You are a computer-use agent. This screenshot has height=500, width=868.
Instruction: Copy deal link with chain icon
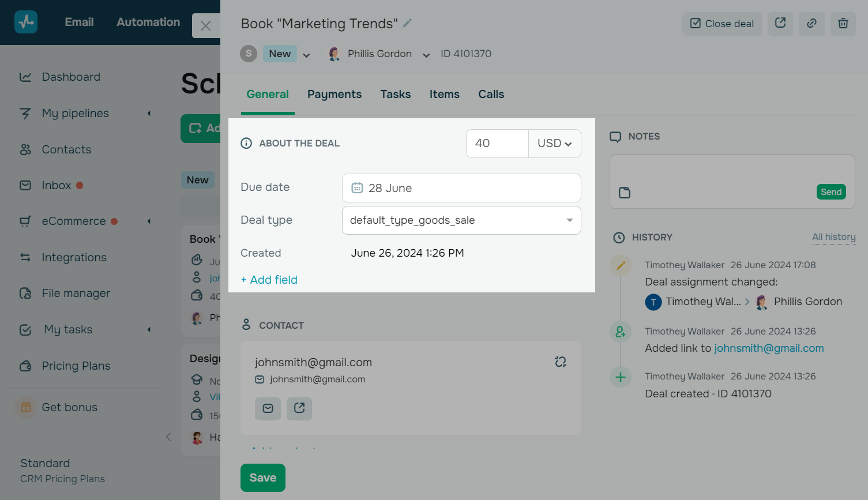click(811, 24)
